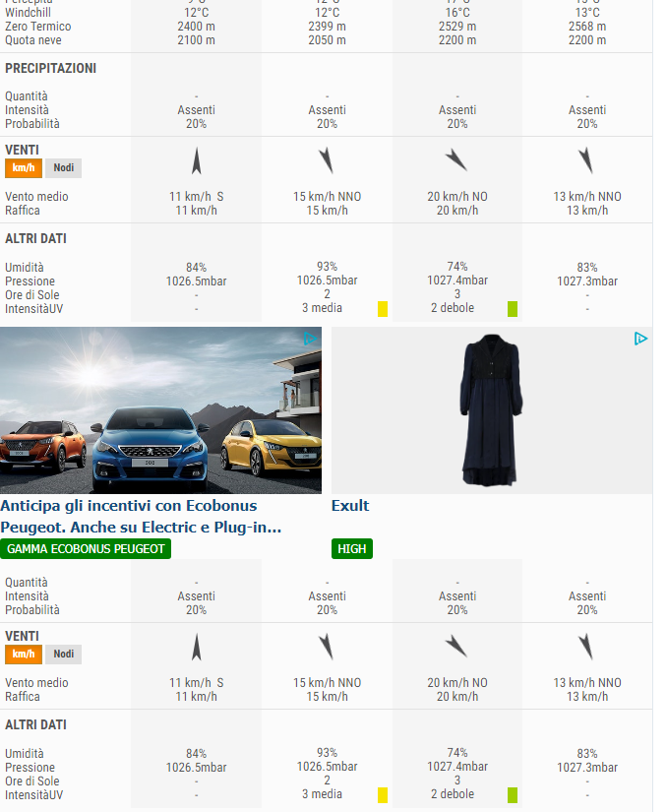Screen dimensions: 667x812
Task: Click 'Ore di Sole' label above the ads
Action: (x=32, y=295)
